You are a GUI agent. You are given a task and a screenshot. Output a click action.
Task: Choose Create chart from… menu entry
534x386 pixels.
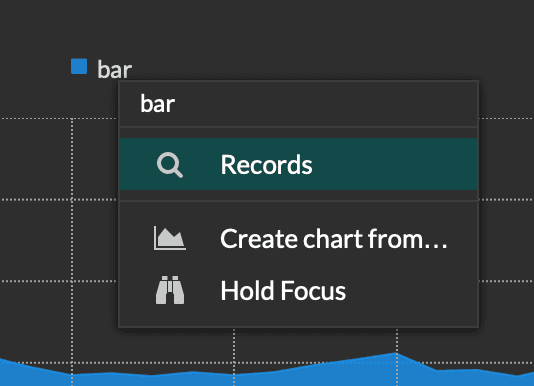click(298, 238)
